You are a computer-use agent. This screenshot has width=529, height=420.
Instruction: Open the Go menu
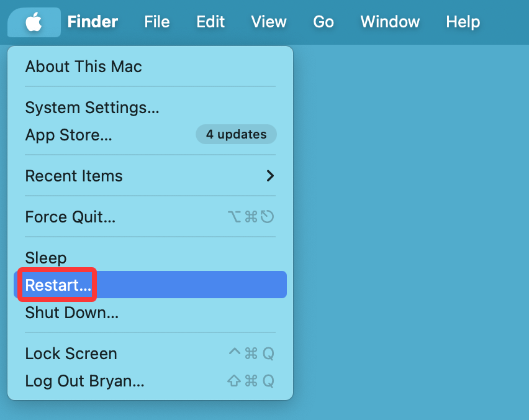323,22
